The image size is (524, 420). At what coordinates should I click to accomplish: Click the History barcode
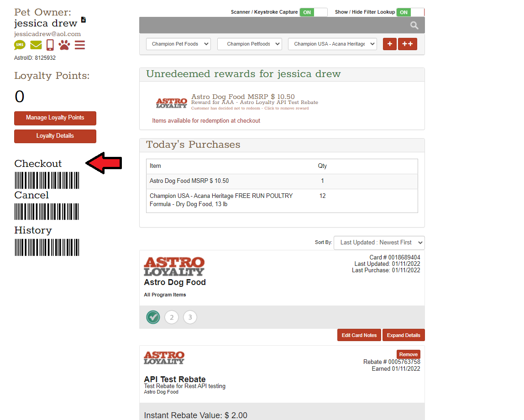(47, 247)
